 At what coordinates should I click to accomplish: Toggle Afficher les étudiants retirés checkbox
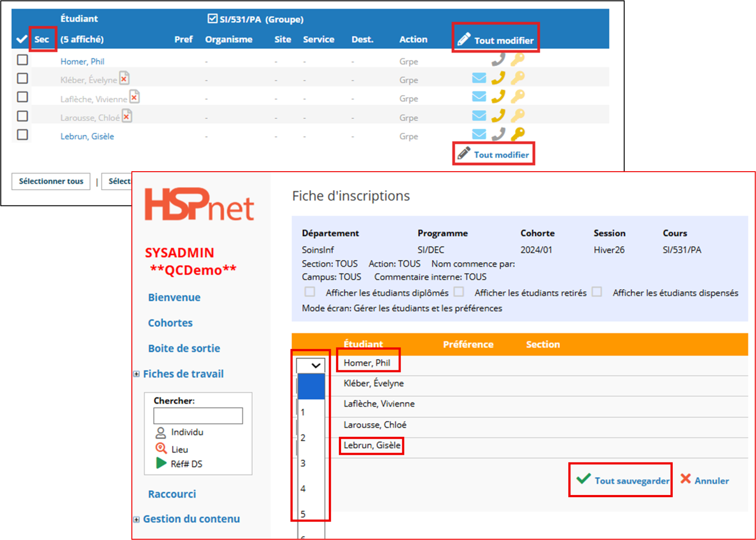[x=459, y=292]
